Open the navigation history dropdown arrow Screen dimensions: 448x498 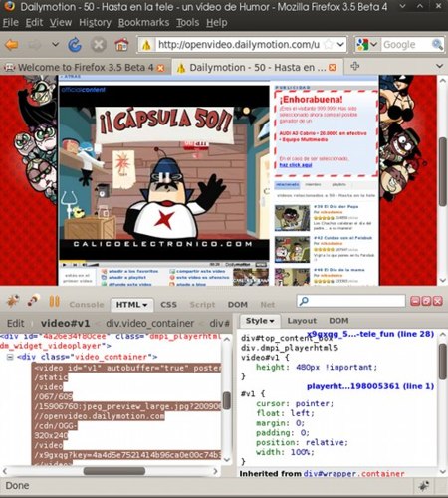[55, 44]
